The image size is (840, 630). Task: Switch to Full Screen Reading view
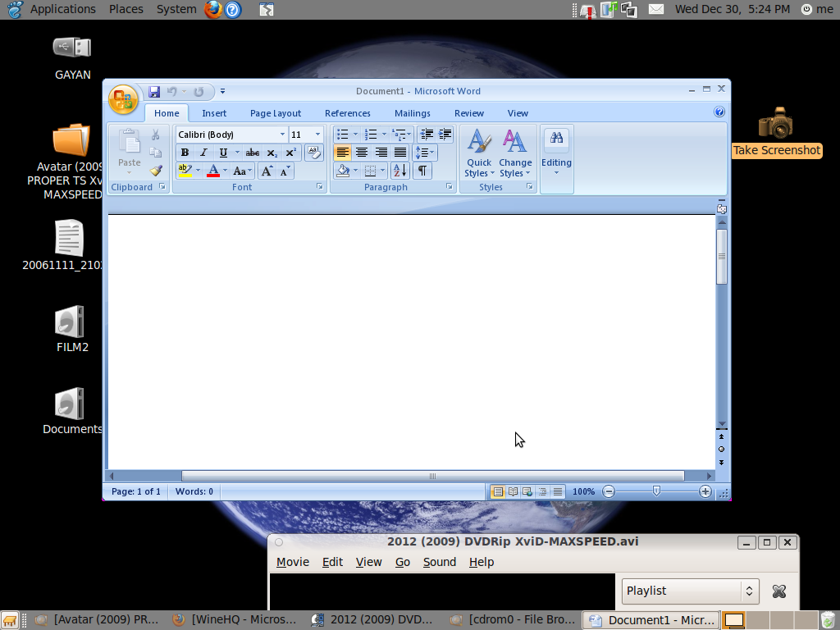tap(513, 492)
